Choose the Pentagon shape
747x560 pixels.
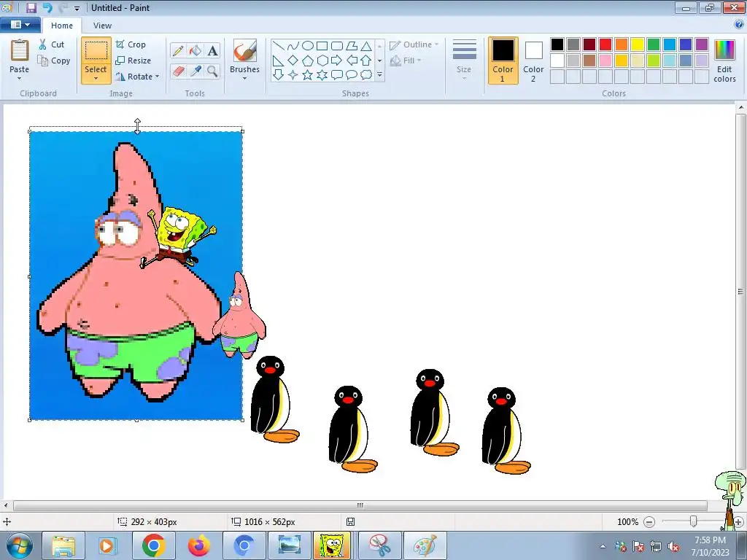coord(308,61)
